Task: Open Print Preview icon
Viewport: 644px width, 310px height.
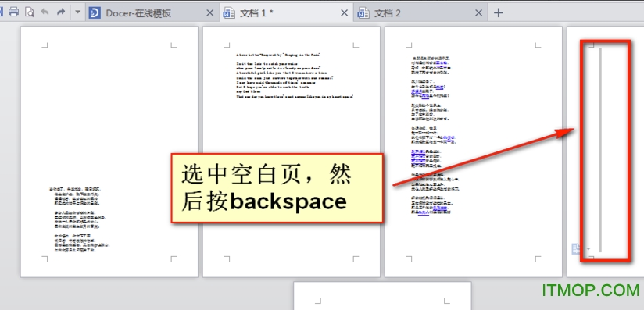Action: 29,12
